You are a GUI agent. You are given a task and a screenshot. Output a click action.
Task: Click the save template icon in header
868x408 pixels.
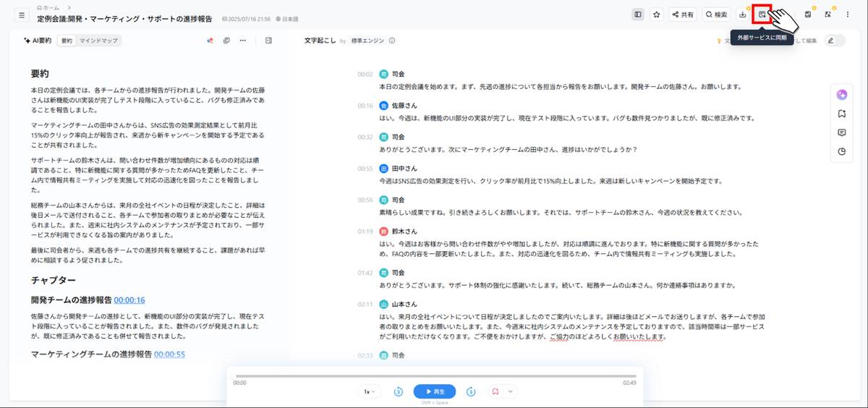coord(807,14)
